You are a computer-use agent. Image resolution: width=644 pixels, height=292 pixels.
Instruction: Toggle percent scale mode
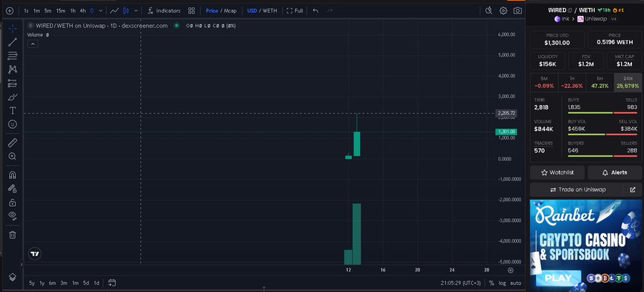pos(491,283)
